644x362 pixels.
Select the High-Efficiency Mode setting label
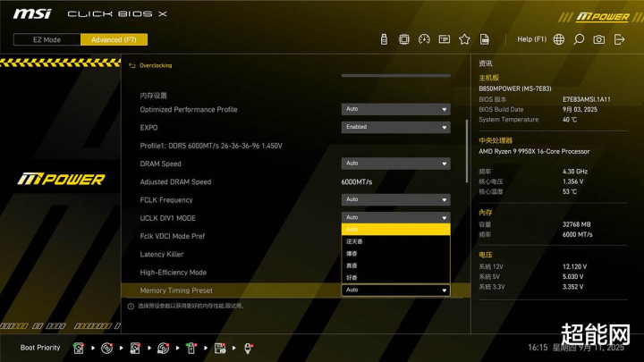point(173,273)
